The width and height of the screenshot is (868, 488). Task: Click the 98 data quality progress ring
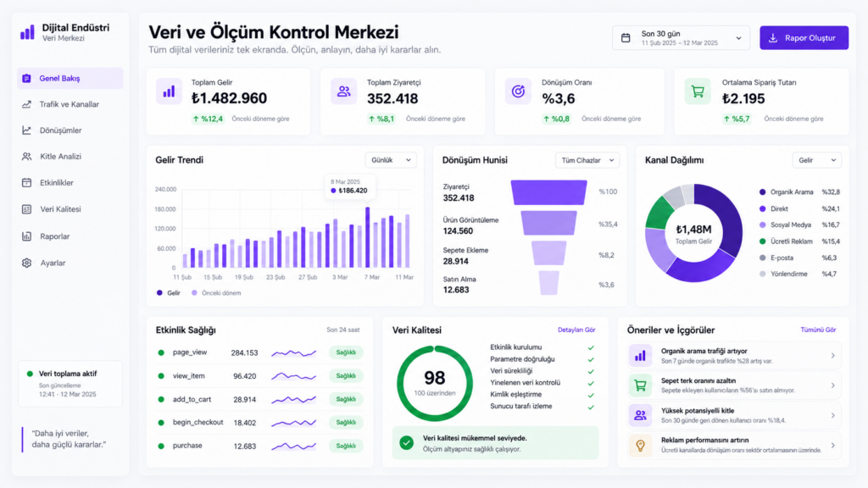point(435,383)
